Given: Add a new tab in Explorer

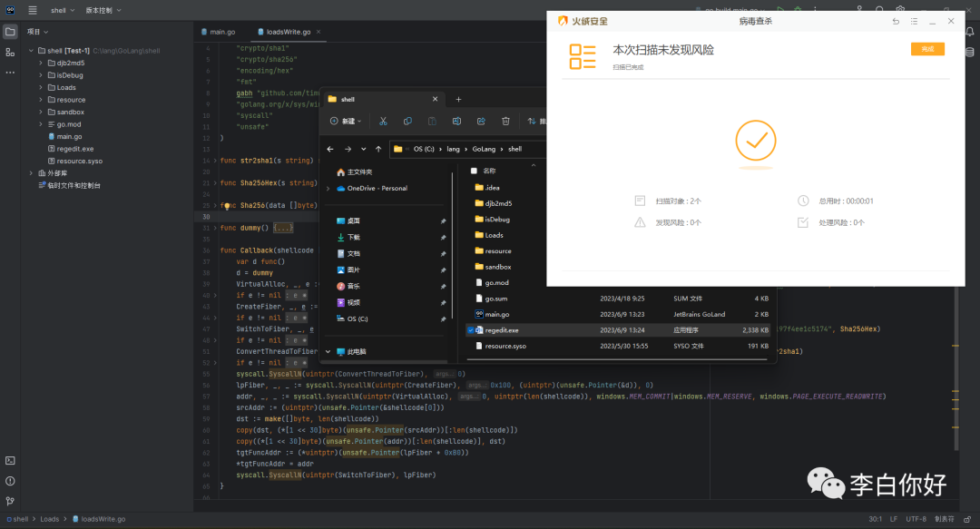Looking at the screenshot, I should tap(458, 99).
